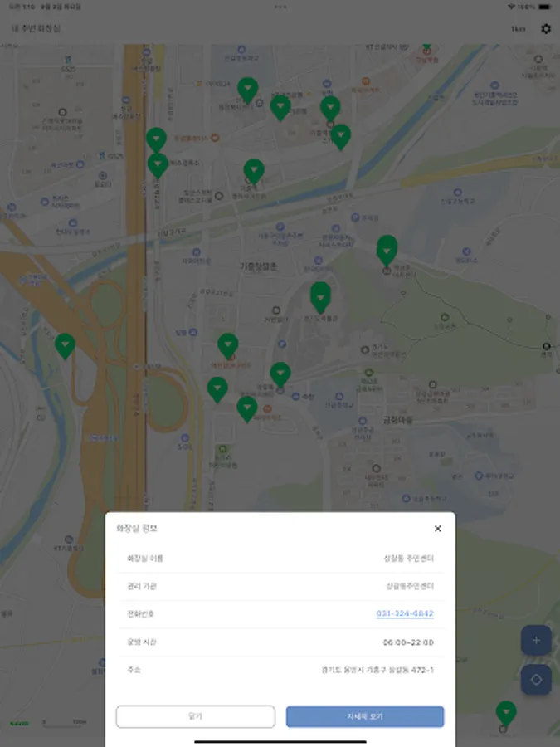Change the 1km search radius
560x747 pixels.
coord(518,29)
